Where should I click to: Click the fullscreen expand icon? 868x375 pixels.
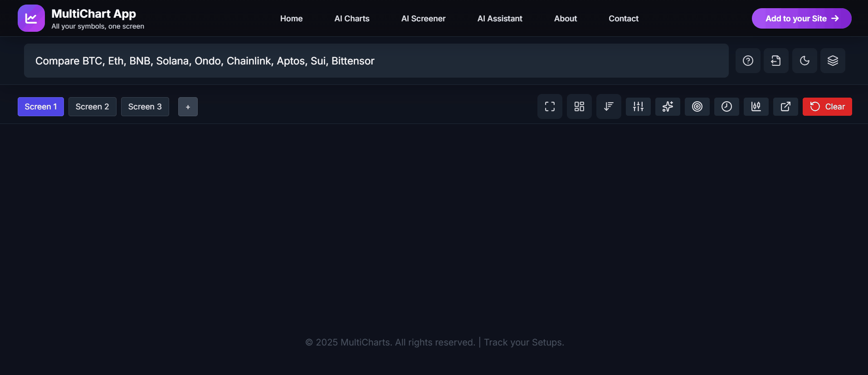point(550,107)
